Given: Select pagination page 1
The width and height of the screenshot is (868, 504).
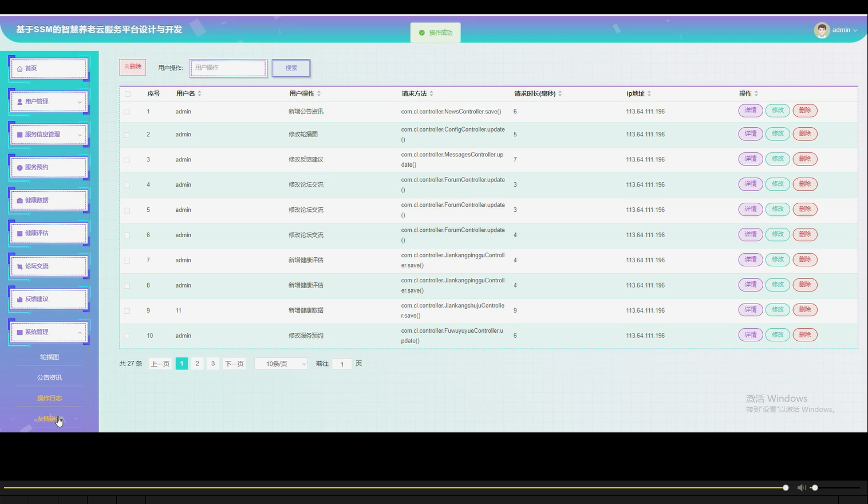Looking at the screenshot, I should click(x=182, y=364).
